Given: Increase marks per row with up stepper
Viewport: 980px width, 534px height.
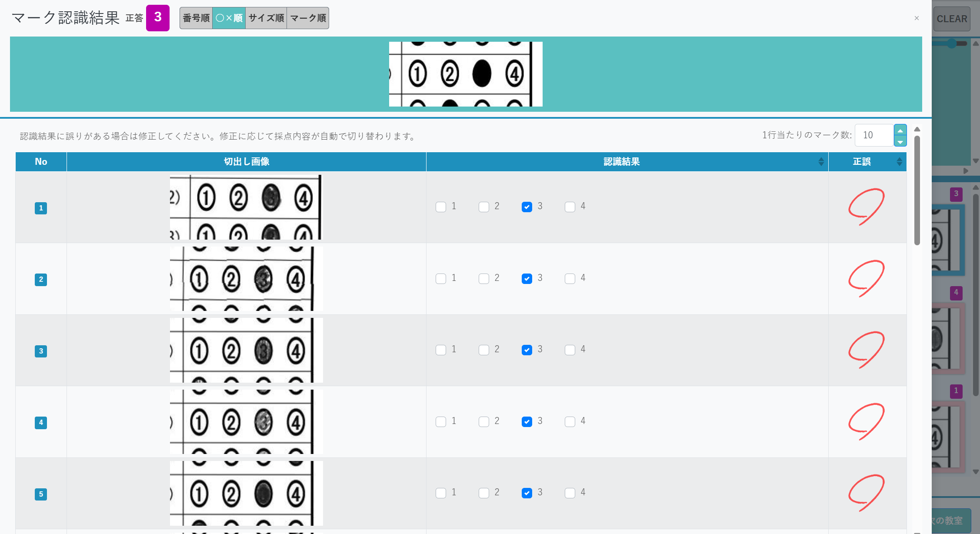Looking at the screenshot, I should coord(900,130).
